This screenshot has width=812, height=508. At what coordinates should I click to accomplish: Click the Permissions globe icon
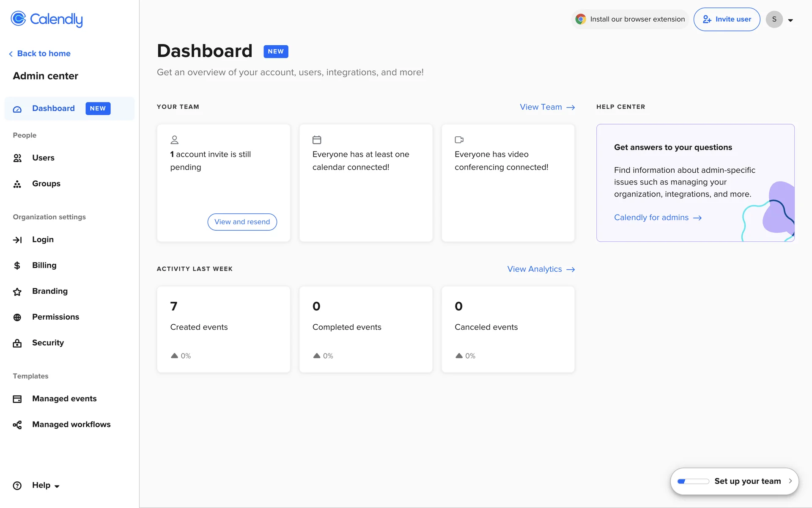tap(17, 317)
